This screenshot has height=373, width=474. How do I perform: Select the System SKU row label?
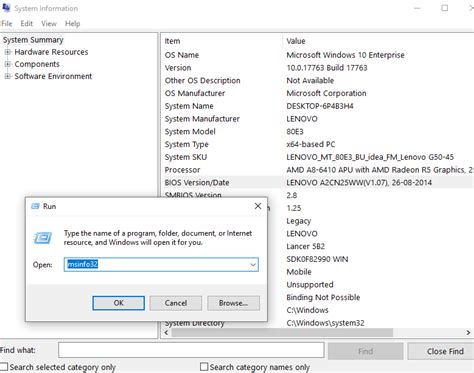[186, 157]
